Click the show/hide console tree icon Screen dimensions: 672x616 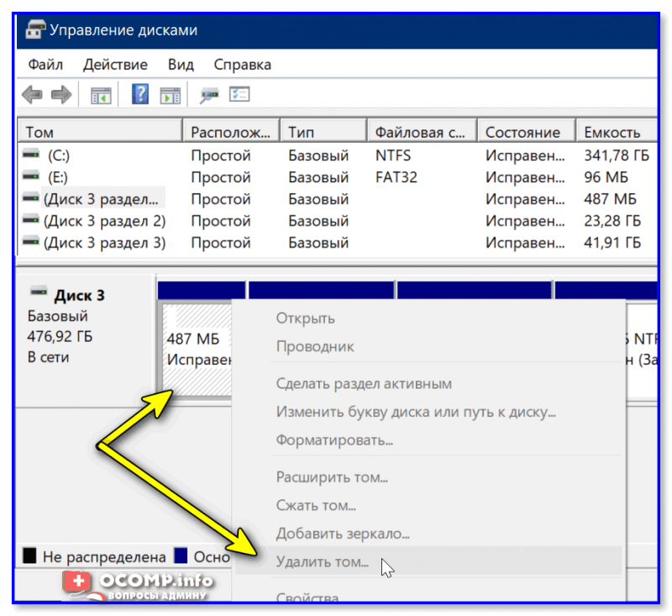pos(101,95)
